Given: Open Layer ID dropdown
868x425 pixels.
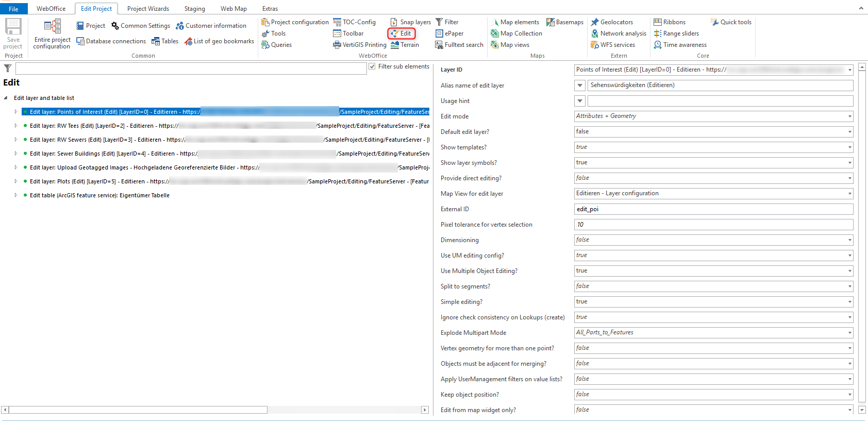Looking at the screenshot, I should tap(714, 70).
